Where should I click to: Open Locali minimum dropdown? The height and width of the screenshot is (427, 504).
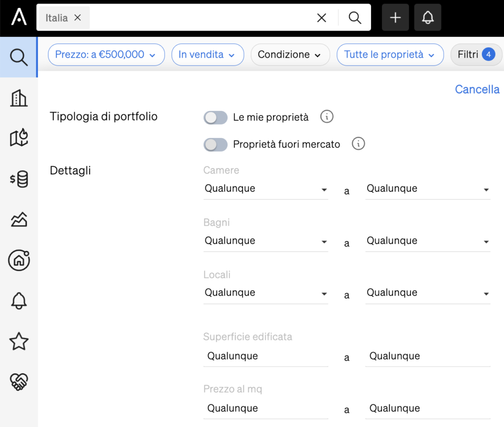266,293
